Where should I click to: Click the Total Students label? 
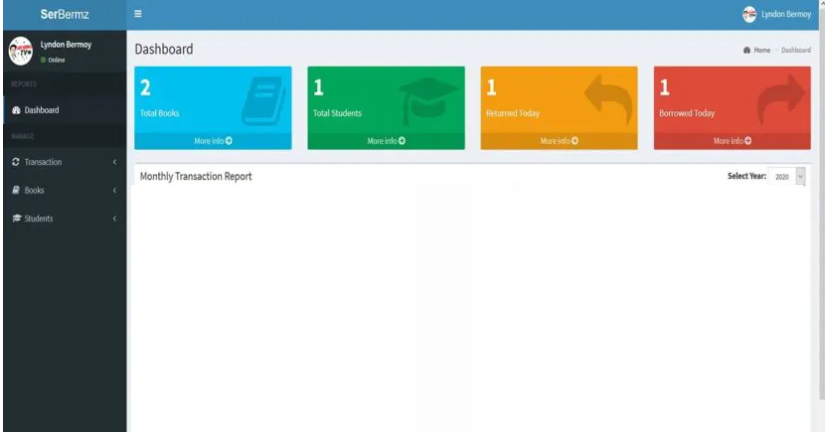pos(337,113)
